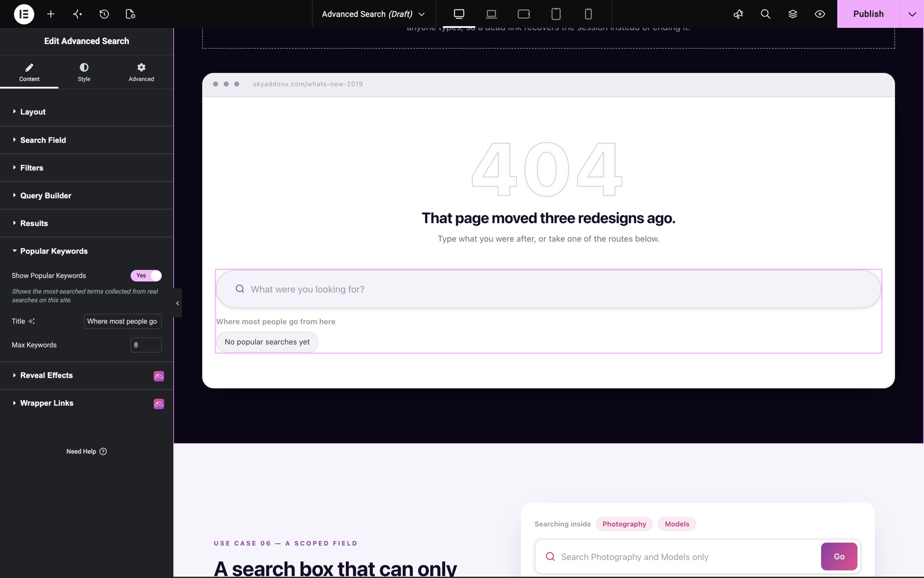The height and width of the screenshot is (578, 924).
Task: Collapse the editor side panel handle
Action: (178, 303)
